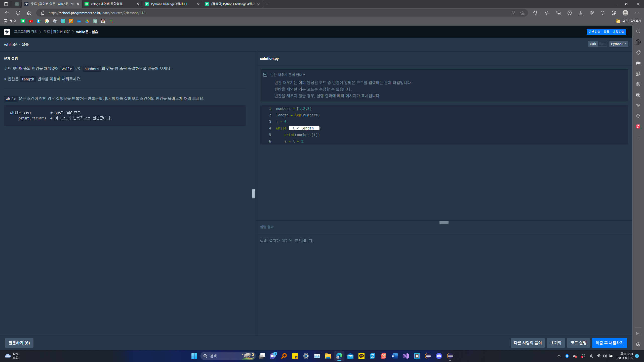This screenshot has height=362, width=644.
Task: Click the browser extensions puzzle icon
Action: (535, 13)
